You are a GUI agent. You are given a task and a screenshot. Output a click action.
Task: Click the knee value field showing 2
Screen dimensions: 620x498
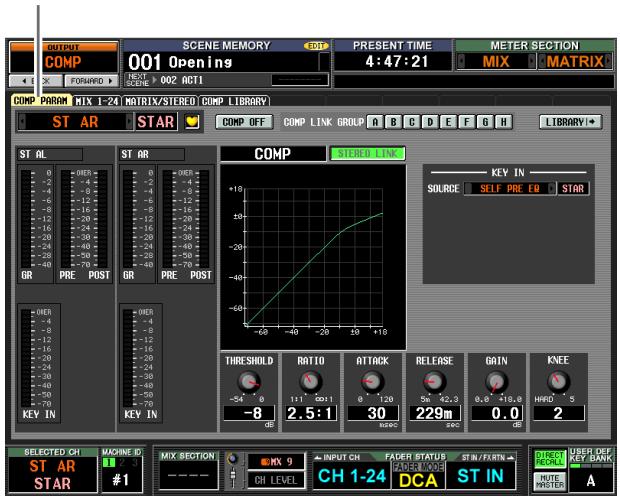pyautogui.click(x=558, y=413)
